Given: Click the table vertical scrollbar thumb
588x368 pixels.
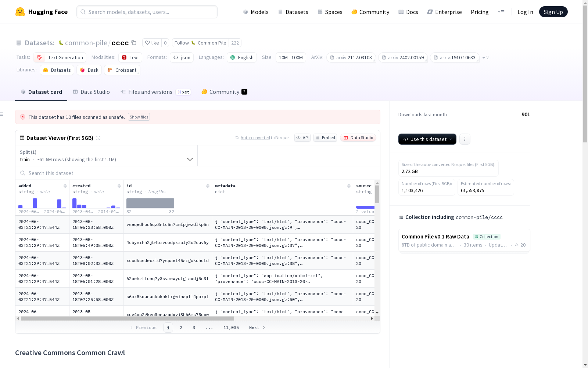Looking at the screenshot, I should coord(377,194).
